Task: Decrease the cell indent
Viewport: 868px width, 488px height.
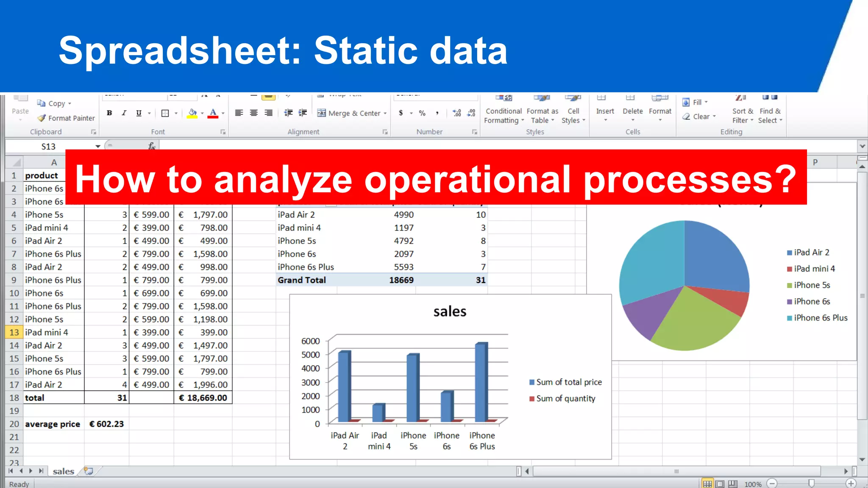Action: pyautogui.click(x=288, y=113)
